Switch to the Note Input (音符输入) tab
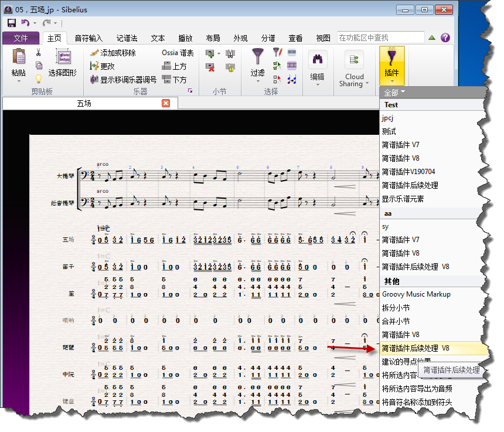 click(88, 38)
